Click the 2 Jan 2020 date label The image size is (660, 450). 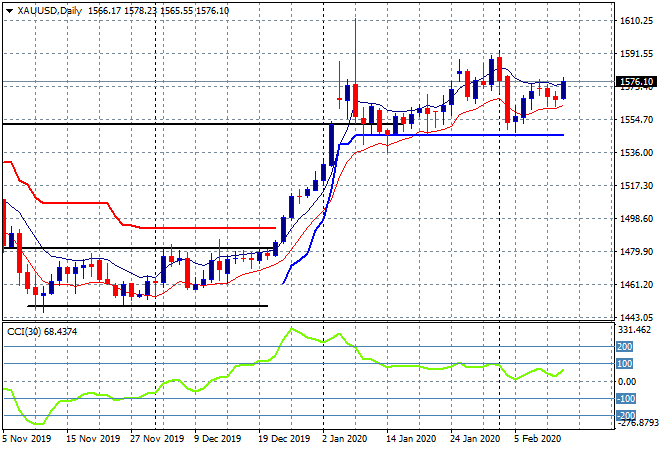click(344, 439)
